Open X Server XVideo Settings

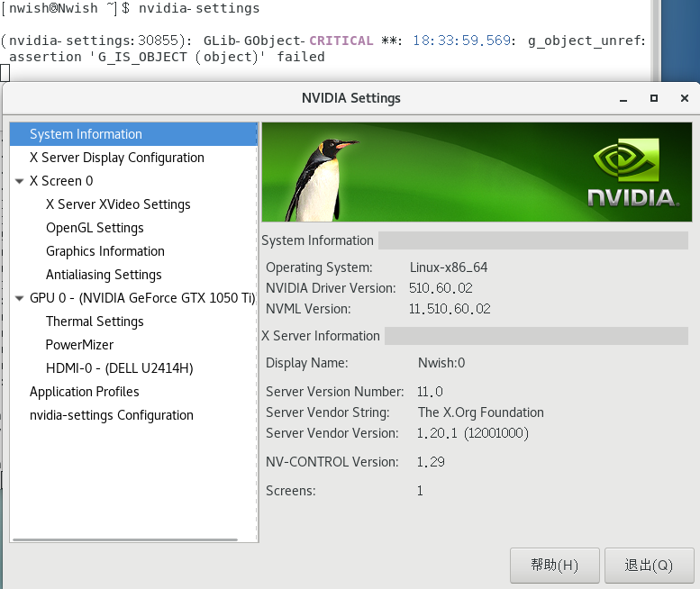[118, 204]
